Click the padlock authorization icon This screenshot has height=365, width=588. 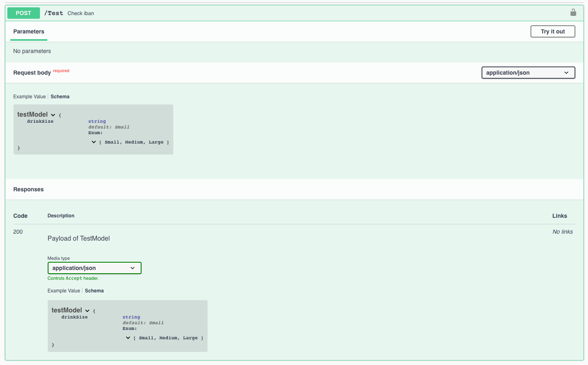[x=573, y=12]
